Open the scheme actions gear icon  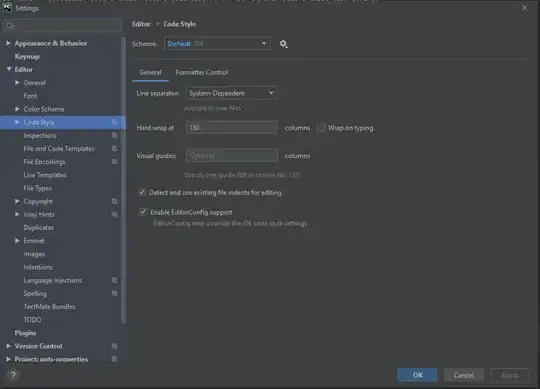283,44
